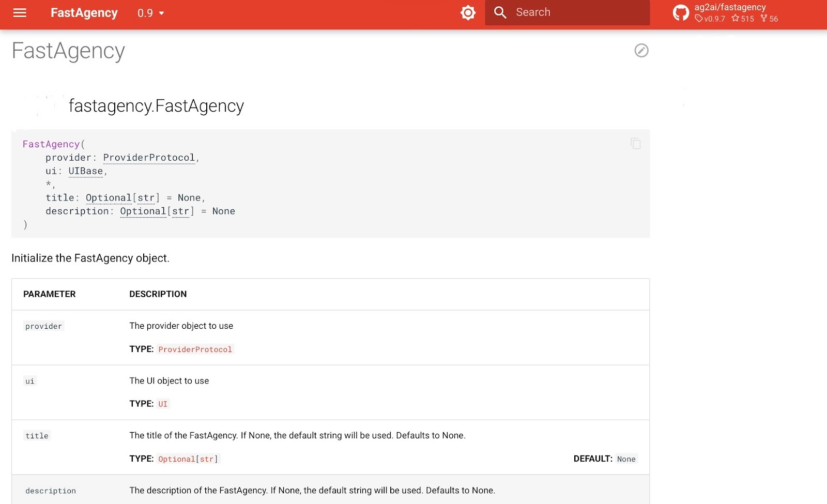Screen dimensions: 827x504
Task: Click the ui parameter name cell
Action: coord(30,381)
